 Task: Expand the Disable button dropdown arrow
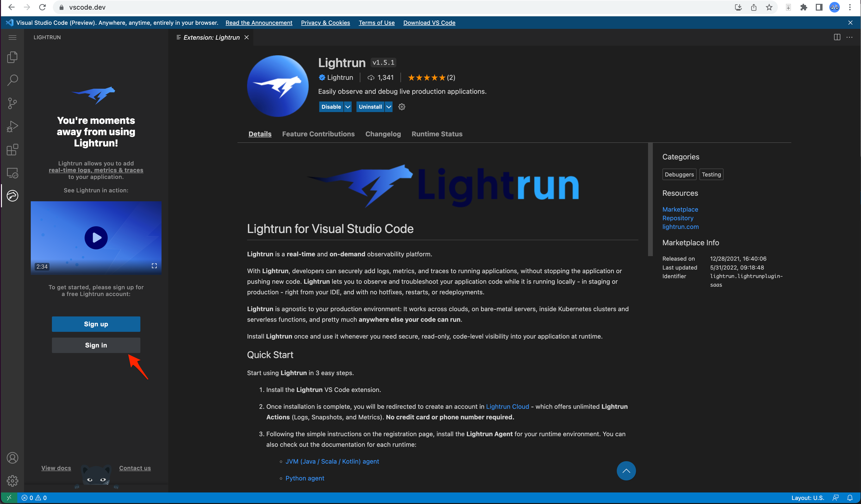348,107
